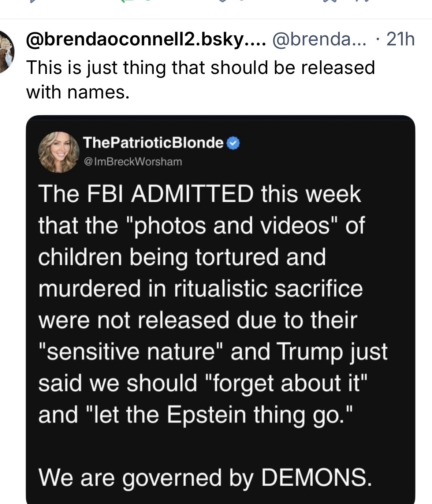This screenshot has width=432, height=504.
Task: Click the blue verified badge beside ThePatrioticBlonde
Action: click(x=234, y=143)
